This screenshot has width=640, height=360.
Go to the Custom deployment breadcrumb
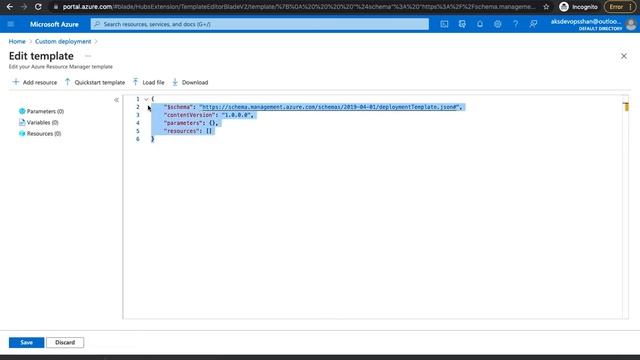pos(63,41)
